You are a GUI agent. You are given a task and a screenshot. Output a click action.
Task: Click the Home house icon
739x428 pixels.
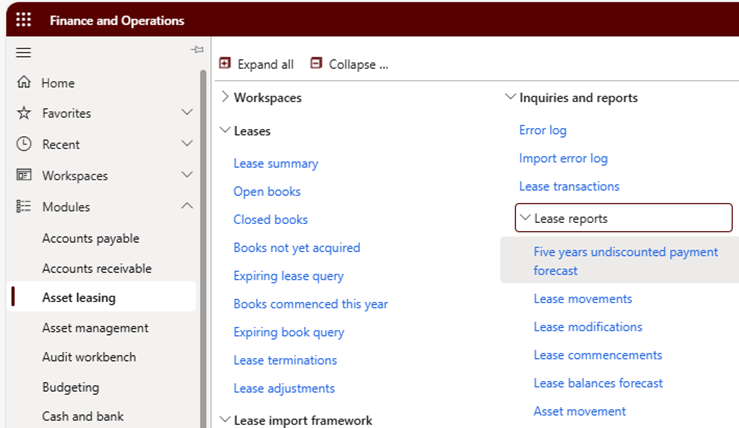pyautogui.click(x=24, y=82)
